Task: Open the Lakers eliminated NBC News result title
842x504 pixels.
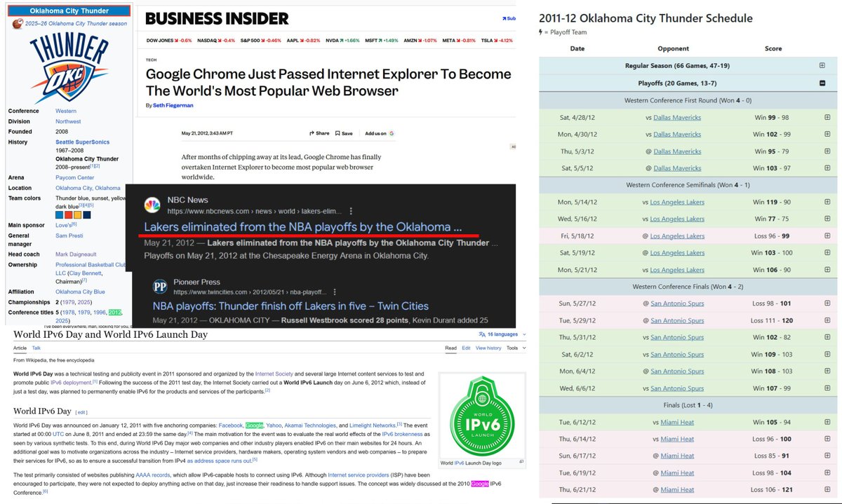Action: click(x=303, y=227)
